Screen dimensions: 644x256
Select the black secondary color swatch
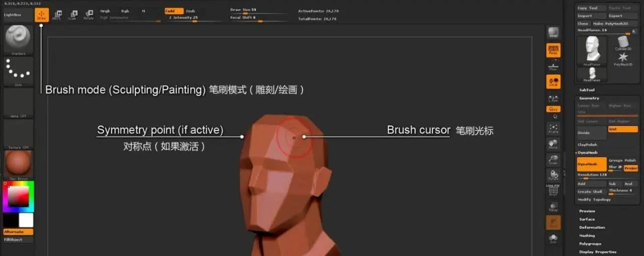point(11,220)
